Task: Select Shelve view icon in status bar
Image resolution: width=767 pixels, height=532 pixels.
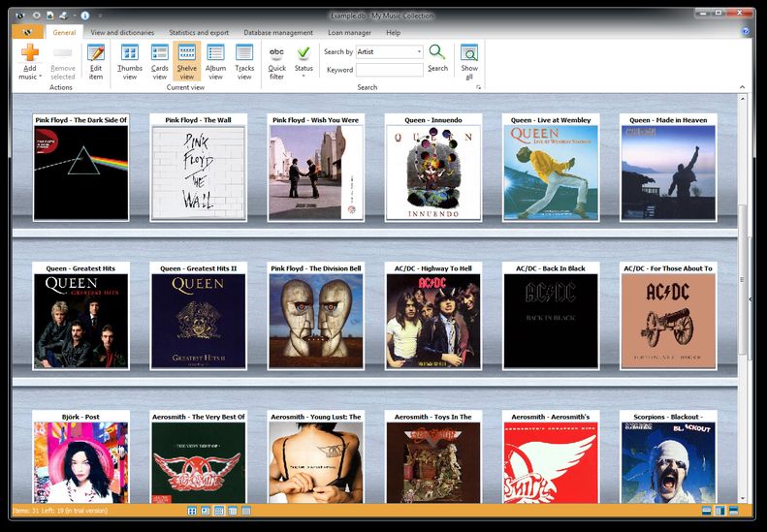Action: (219, 511)
